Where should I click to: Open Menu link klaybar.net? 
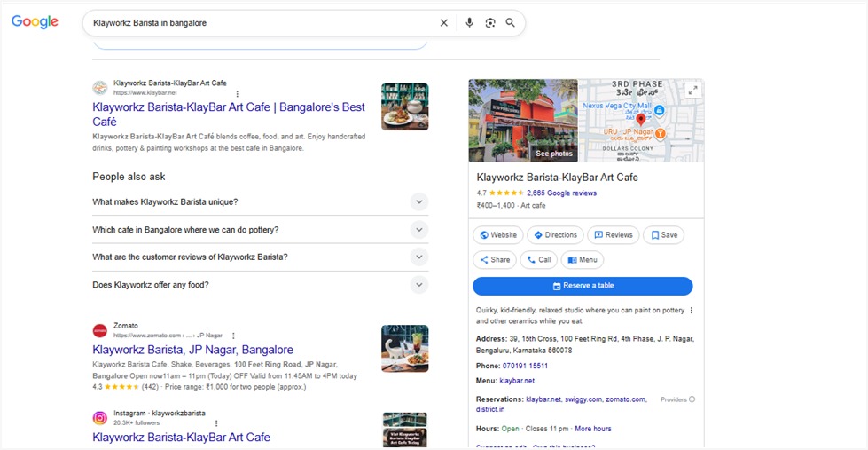[x=517, y=381]
